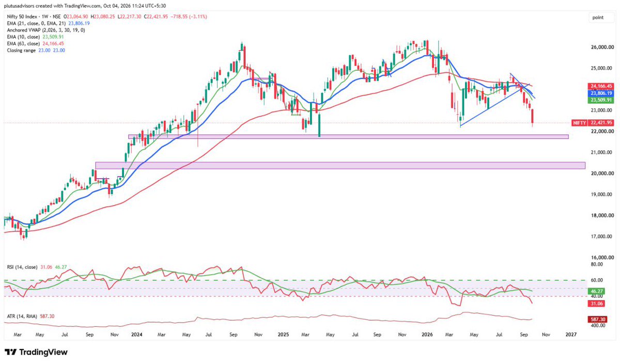Click the "17,000.00" price scale tick
Screen dimensions: 620x364
pos(601,236)
